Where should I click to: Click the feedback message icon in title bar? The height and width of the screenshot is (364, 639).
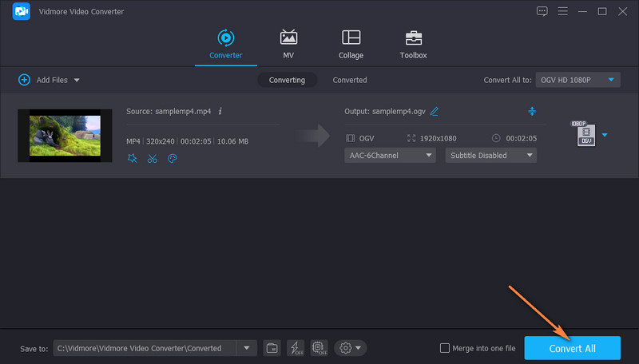(542, 11)
